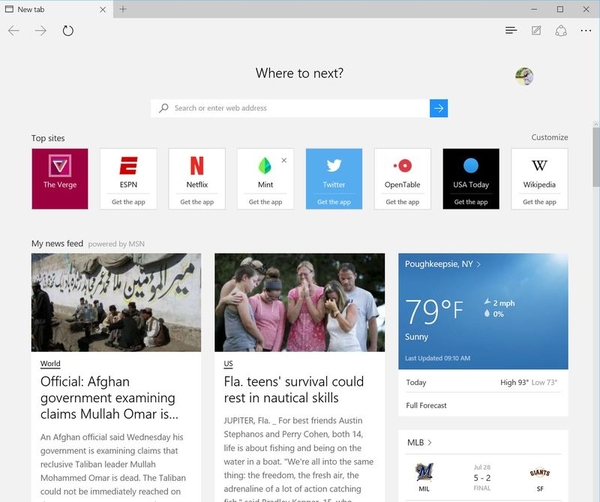The width and height of the screenshot is (600, 502).
Task: Focus the search or web address field
Action: pyautogui.click(x=290, y=108)
